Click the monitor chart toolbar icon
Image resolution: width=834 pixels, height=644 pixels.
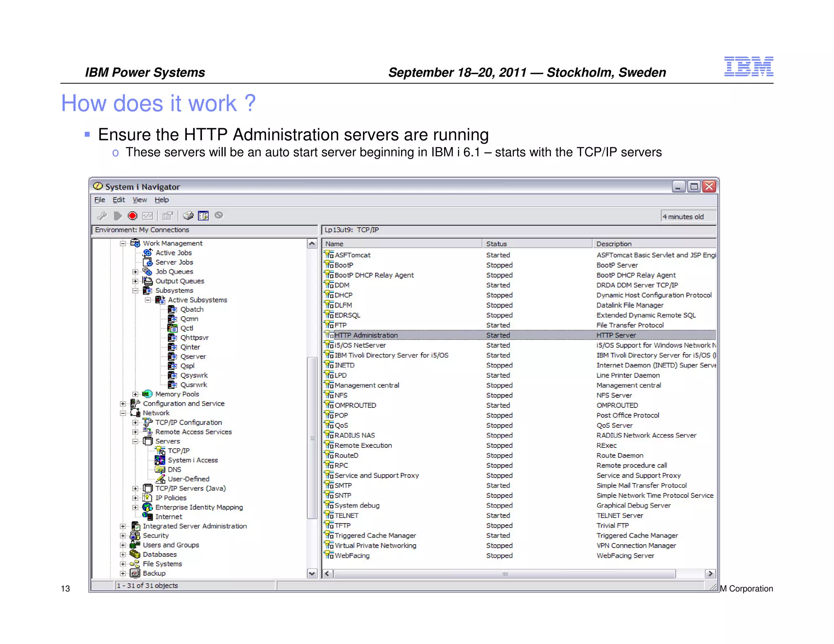[147, 216]
